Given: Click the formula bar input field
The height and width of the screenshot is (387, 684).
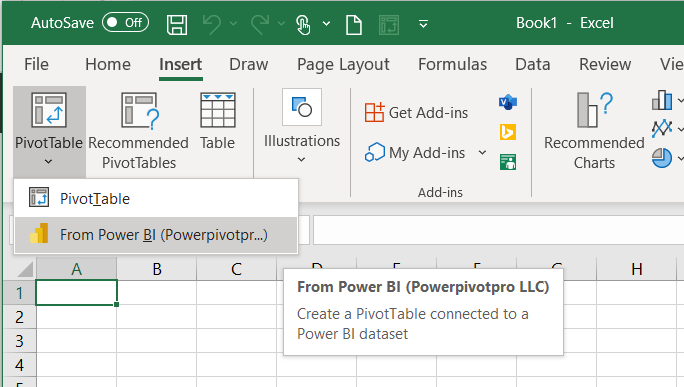Looking at the screenshot, I should [x=498, y=230].
